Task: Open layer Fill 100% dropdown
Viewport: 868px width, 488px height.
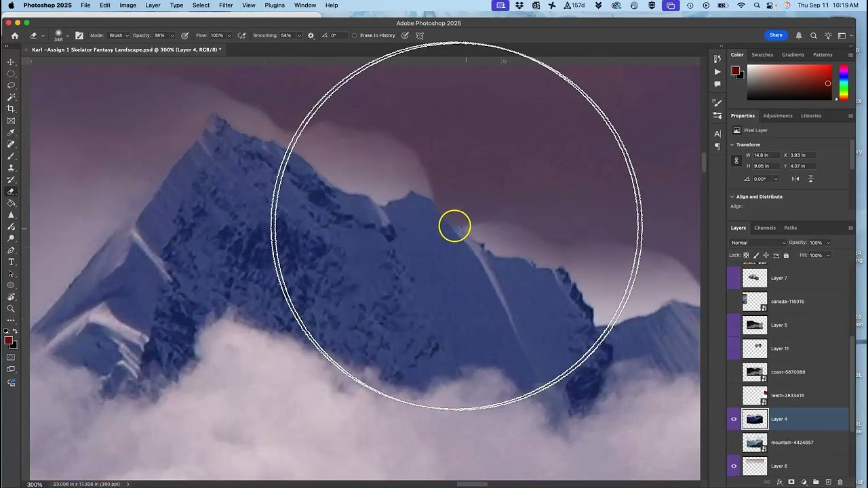Action: click(x=828, y=256)
